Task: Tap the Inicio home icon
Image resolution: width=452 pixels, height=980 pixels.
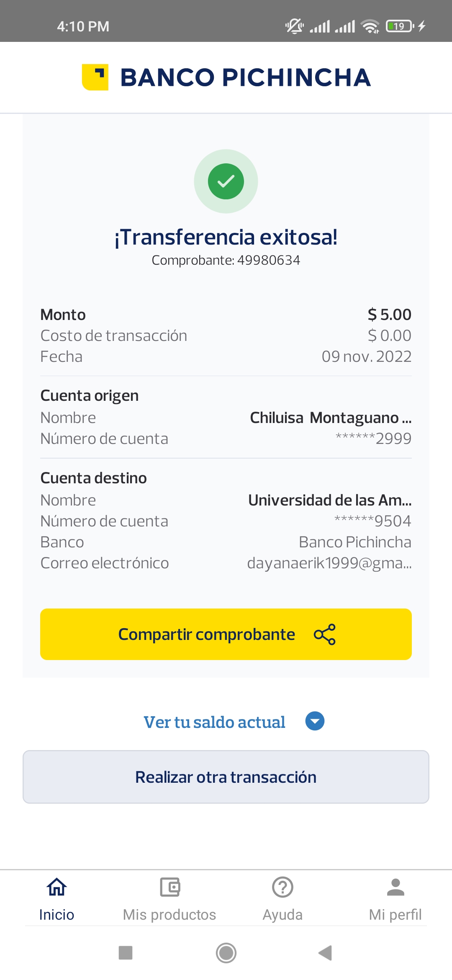Action: point(56,887)
